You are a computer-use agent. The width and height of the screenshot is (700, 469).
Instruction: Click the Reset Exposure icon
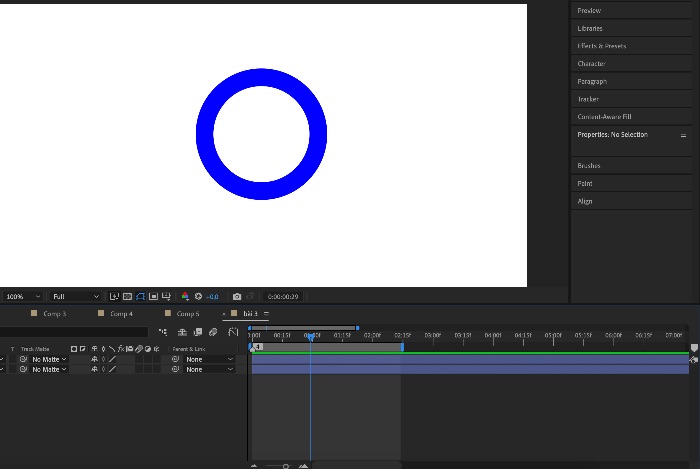[x=198, y=296]
